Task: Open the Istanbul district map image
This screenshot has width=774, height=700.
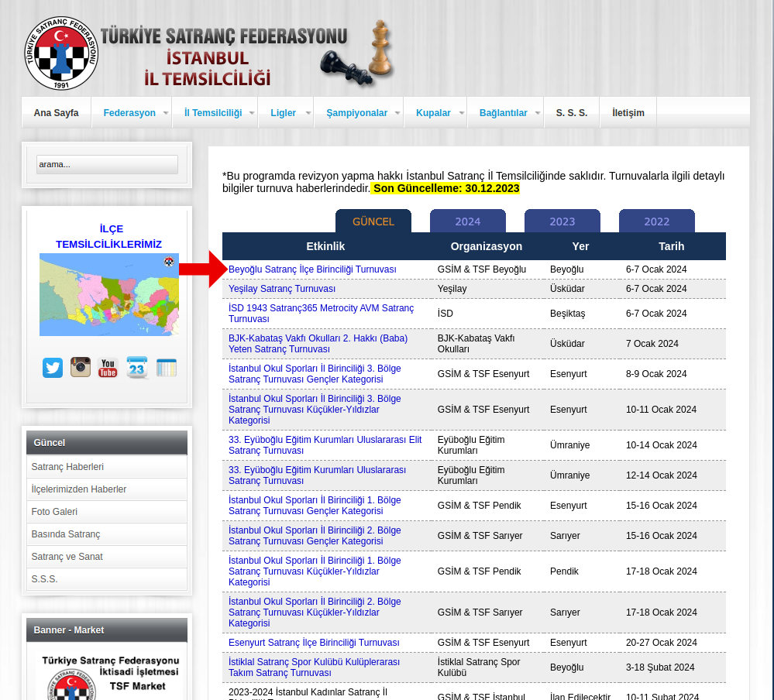Action: coord(109,294)
